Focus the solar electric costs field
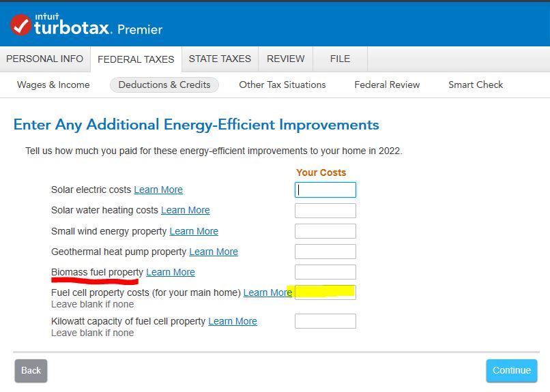 [x=325, y=190]
